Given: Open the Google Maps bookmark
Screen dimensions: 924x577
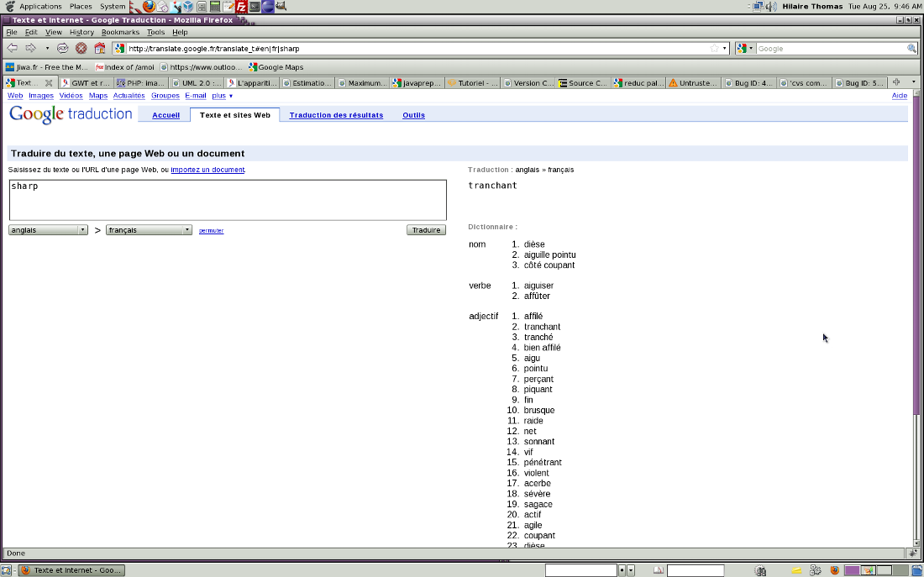Looking at the screenshot, I should pyautogui.click(x=276, y=67).
